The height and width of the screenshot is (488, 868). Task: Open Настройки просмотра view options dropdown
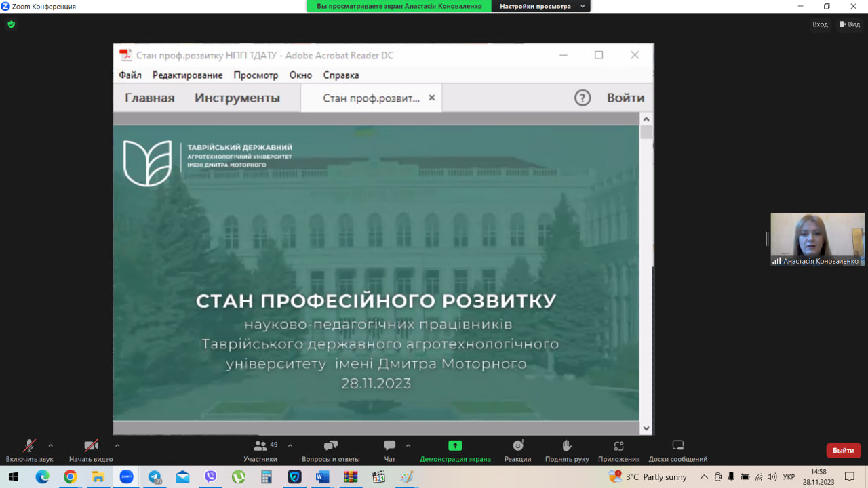[541, 6]
